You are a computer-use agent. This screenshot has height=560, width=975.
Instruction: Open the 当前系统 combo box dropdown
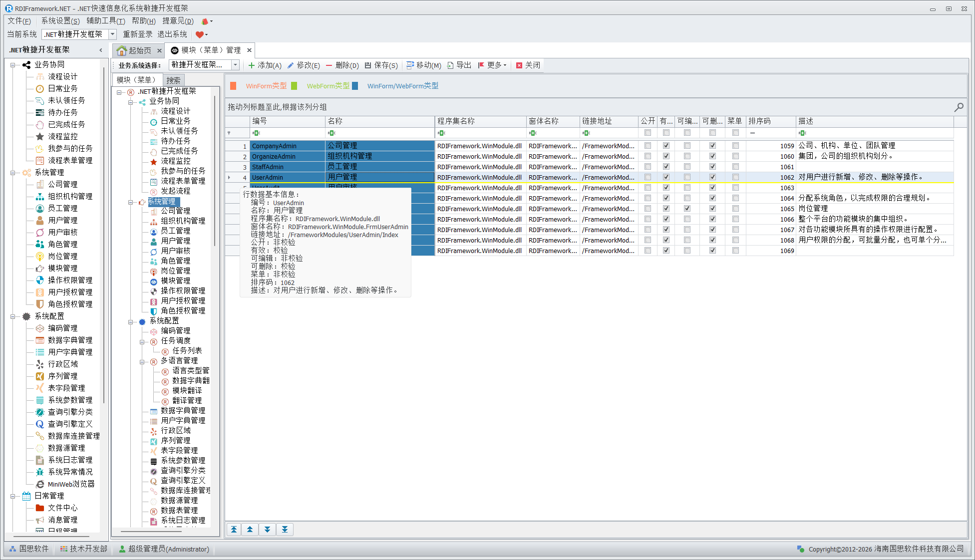pos(113,34)
